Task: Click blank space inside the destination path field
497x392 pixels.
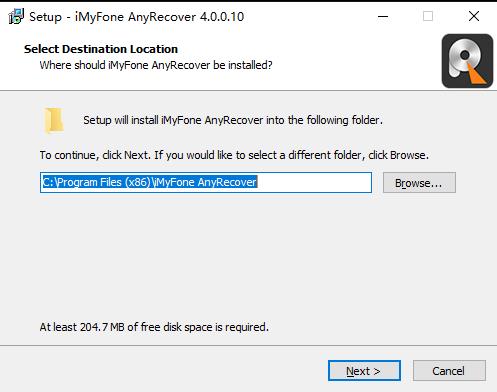Action: tap(313, 182)
